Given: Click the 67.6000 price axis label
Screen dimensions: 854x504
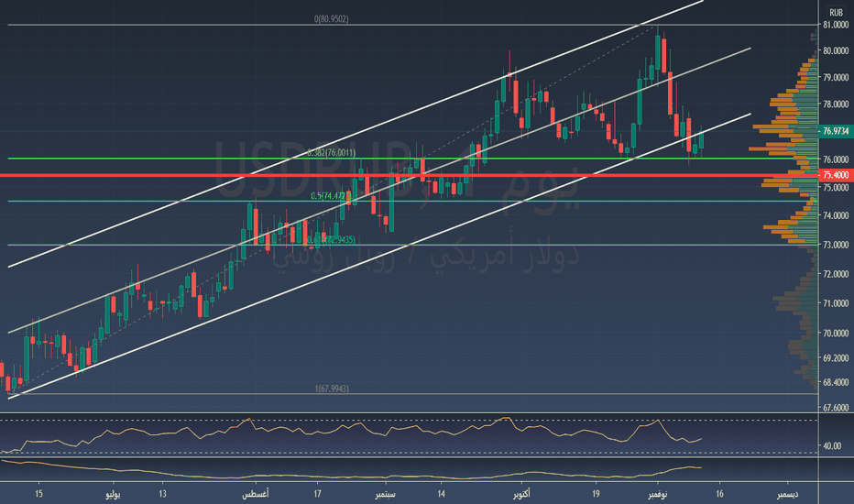Looking at the screenshot, I should [836, 408].
